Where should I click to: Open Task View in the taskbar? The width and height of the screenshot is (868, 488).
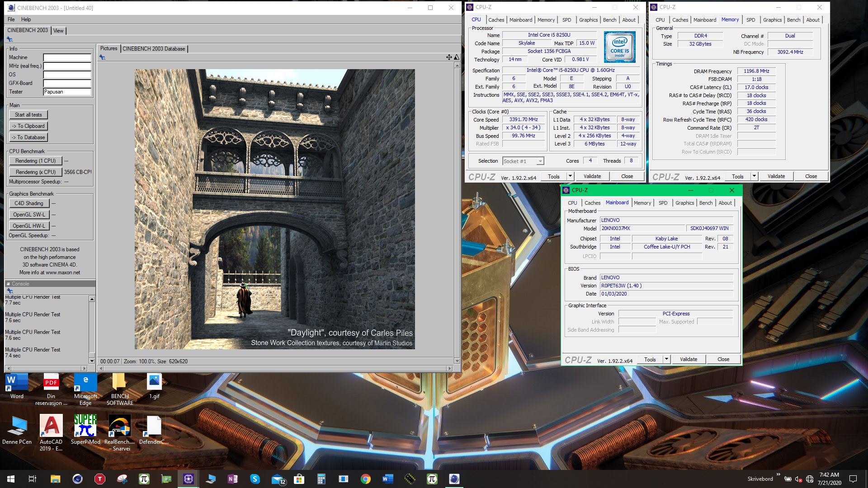(x=33, y=479)
